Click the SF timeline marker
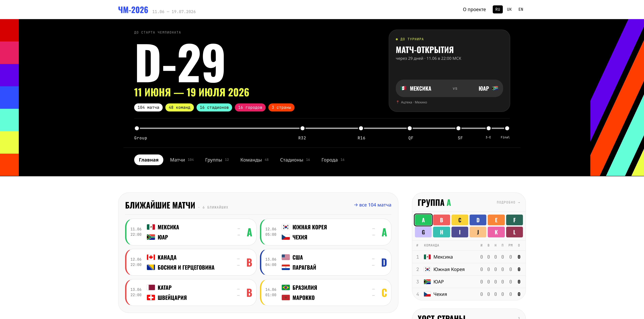The width and height of the screenshot is (644, 319). (459, 128)
